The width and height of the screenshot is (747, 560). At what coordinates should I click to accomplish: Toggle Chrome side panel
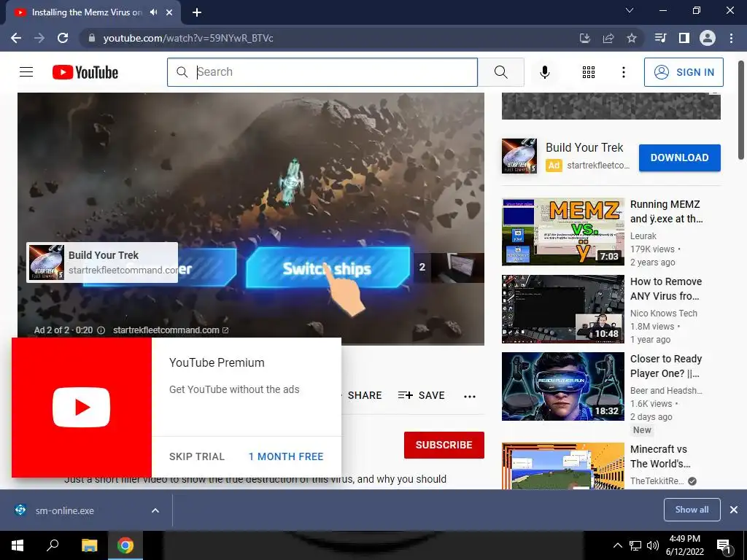[684, 38]
